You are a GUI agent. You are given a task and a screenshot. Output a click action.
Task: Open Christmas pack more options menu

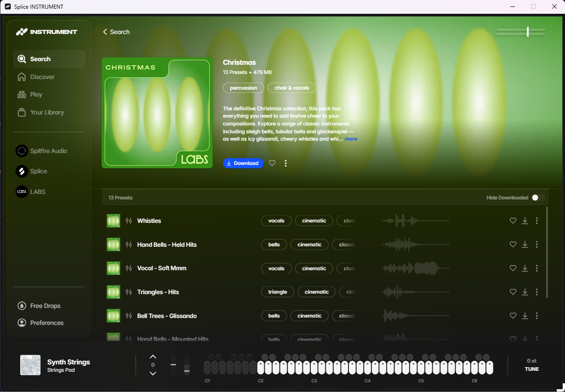tap(285, 163)
